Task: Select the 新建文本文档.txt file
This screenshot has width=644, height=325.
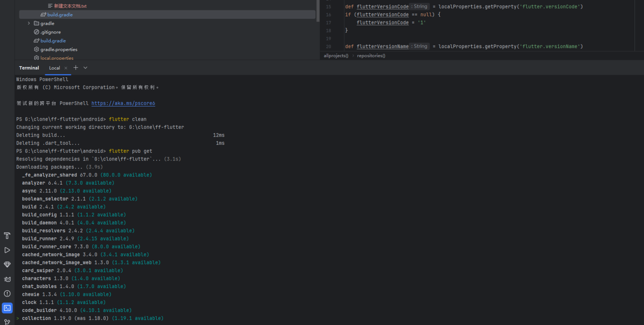Action: click(x=70, y=6)
